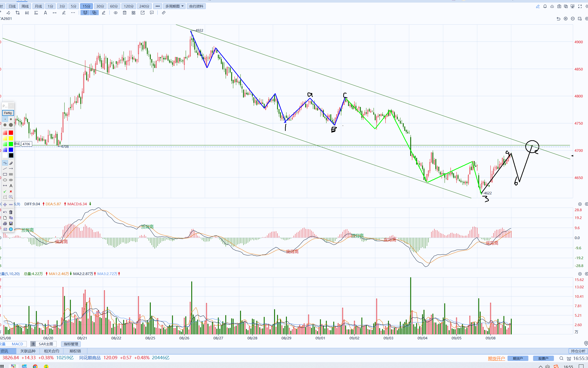Click the Fertig button in the paint palette
This screenshot has height=368, width=588.
(x=8, y=113)
